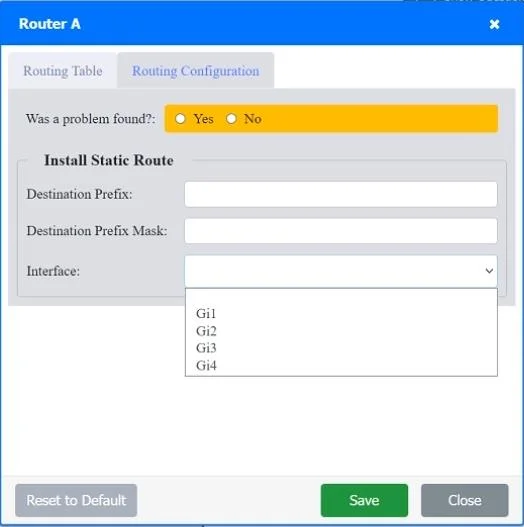Click the gray Close button
Screen dimensions: 524x527
465,500
